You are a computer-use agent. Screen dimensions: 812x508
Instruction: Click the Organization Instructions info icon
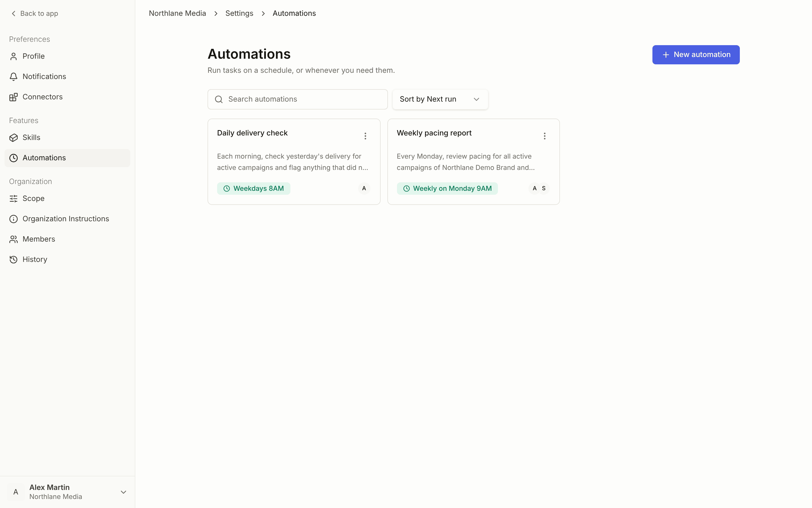(x=14, y=219)
